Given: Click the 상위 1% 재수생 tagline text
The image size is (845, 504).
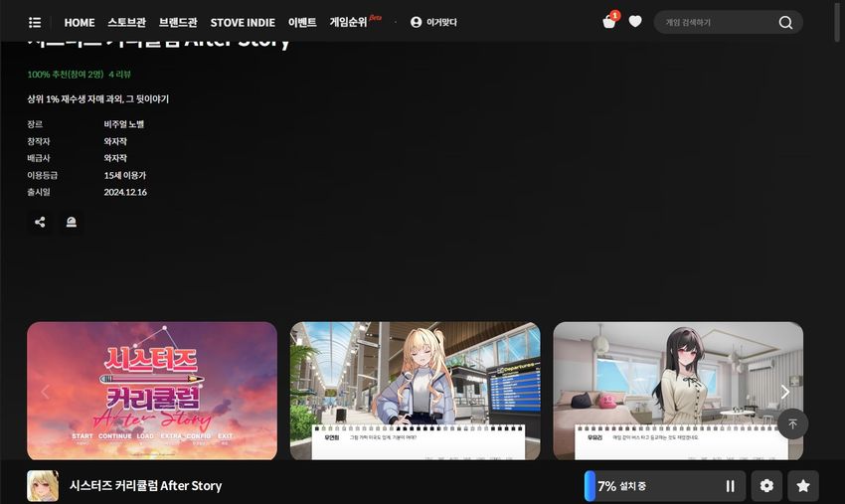Looking at the screenshot, I should coord(98,99).
